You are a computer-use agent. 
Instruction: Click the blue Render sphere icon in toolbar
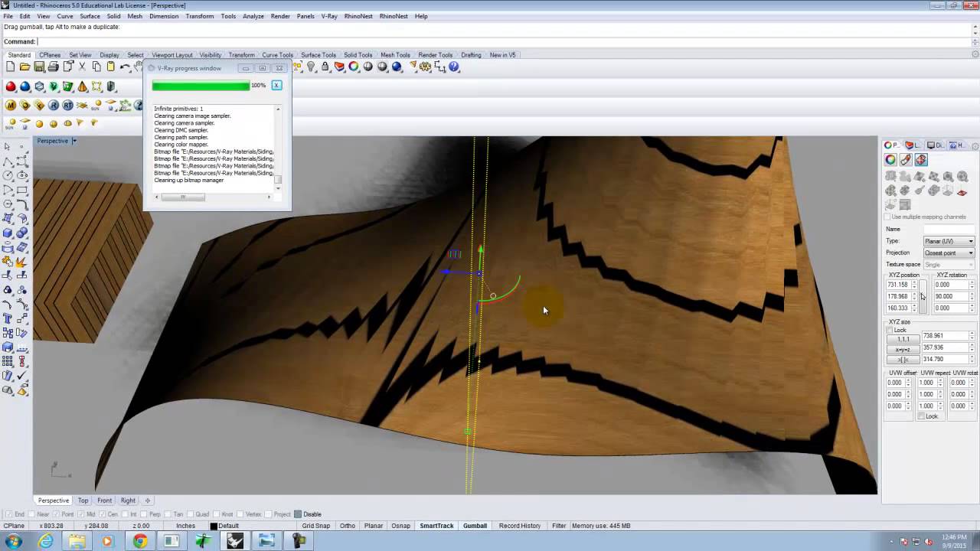coord(397,67)
